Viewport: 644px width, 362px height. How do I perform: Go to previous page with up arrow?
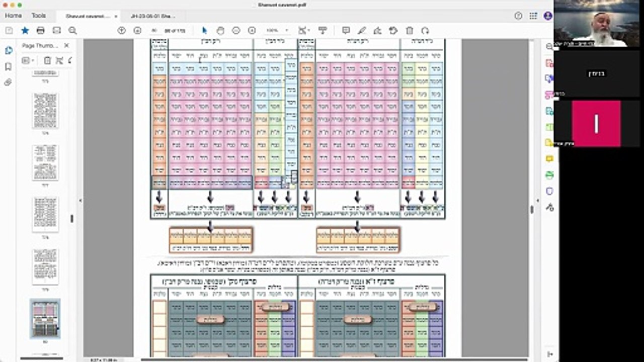(121, 30)
